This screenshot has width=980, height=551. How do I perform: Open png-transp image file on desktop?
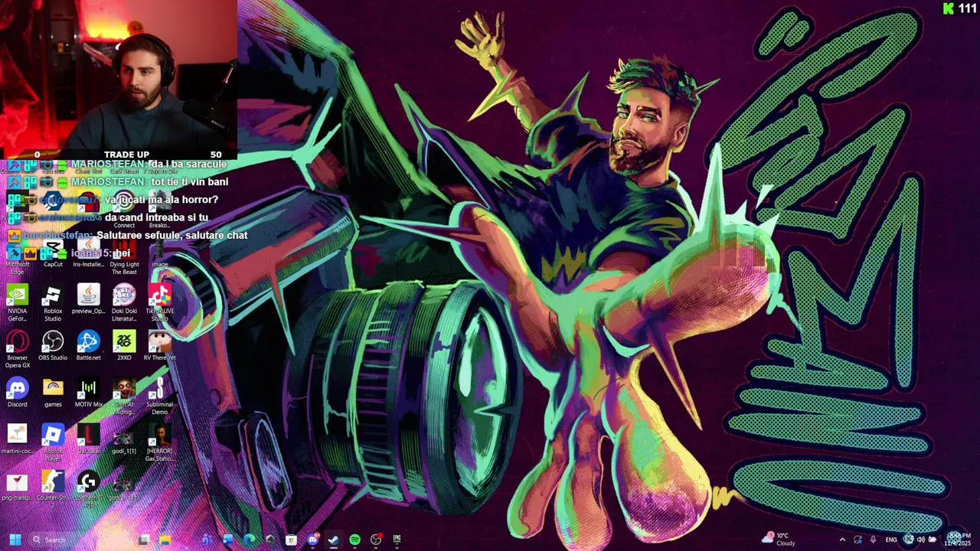[17, 486]
